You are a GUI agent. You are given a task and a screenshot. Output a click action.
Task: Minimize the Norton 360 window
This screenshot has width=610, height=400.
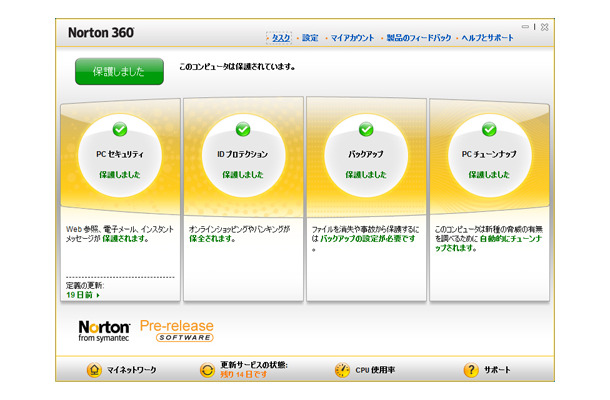pyautogui.click(x=525, y=27)
